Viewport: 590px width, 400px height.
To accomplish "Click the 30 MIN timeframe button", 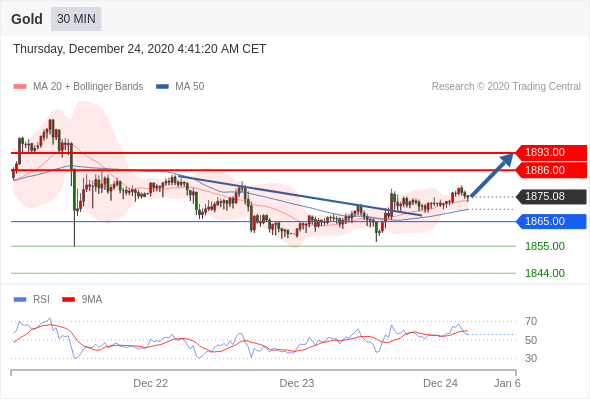I will pos(76,19).
